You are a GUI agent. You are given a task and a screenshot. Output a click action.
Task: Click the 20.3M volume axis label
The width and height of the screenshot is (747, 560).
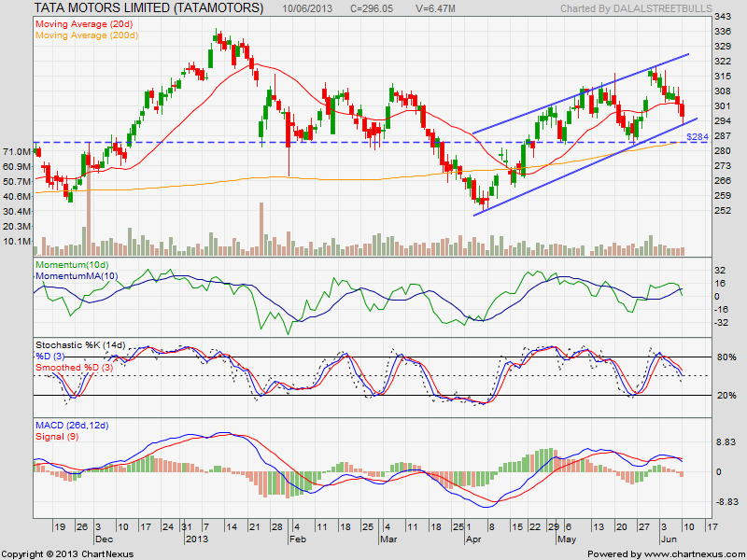tap(17, 226)
